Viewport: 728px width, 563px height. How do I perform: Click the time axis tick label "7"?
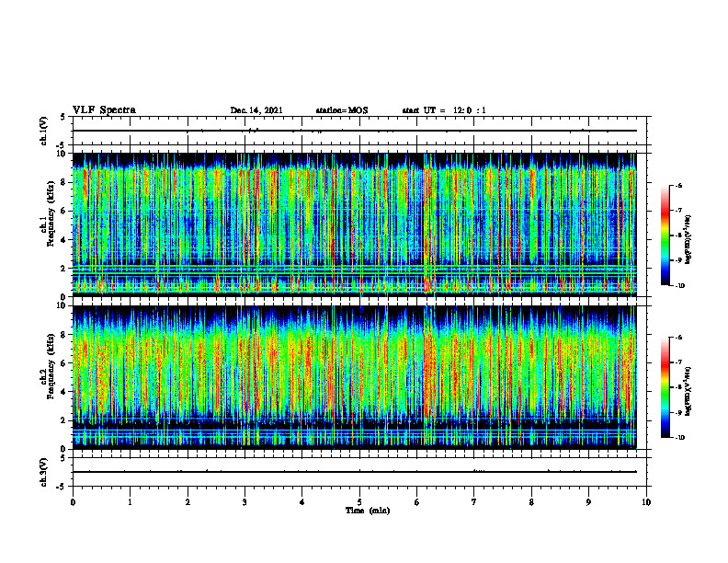(x=474, y=502)
